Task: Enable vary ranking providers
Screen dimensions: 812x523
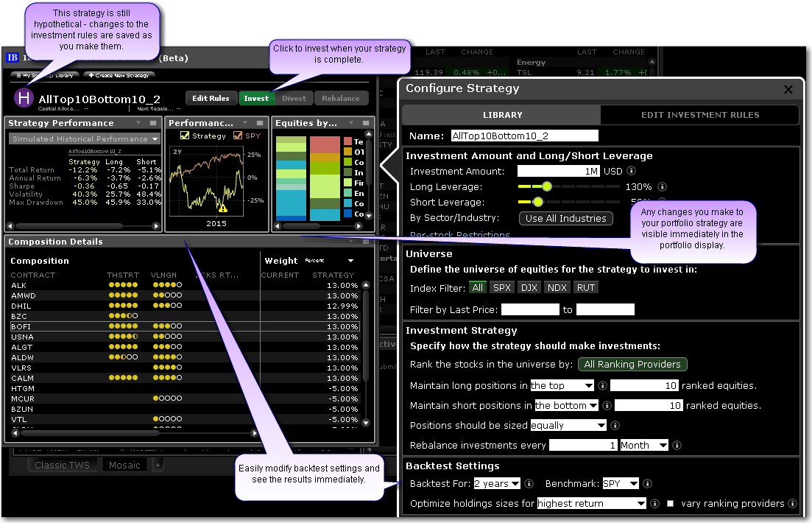Action: click(x=671, y=503)
